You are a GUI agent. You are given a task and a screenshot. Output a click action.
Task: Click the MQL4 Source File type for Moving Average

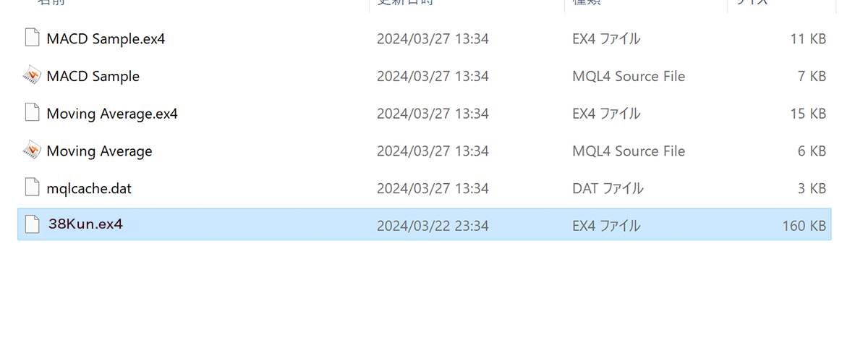click(x=629, y=151)
